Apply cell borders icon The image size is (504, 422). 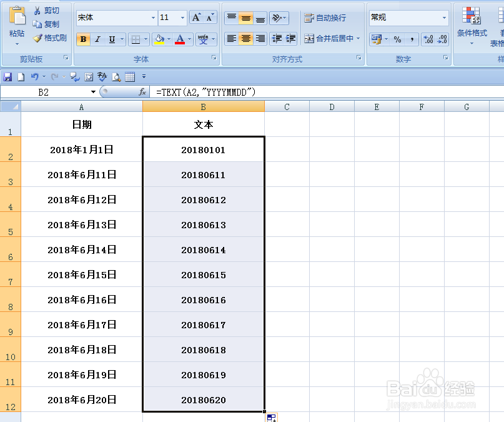[136, 39]
